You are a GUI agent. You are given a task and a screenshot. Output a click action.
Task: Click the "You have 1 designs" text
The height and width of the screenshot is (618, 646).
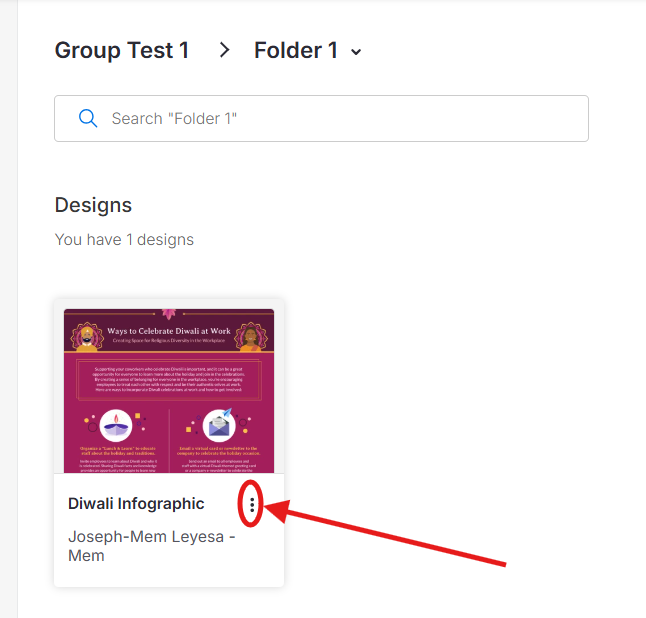pos(124,240)
